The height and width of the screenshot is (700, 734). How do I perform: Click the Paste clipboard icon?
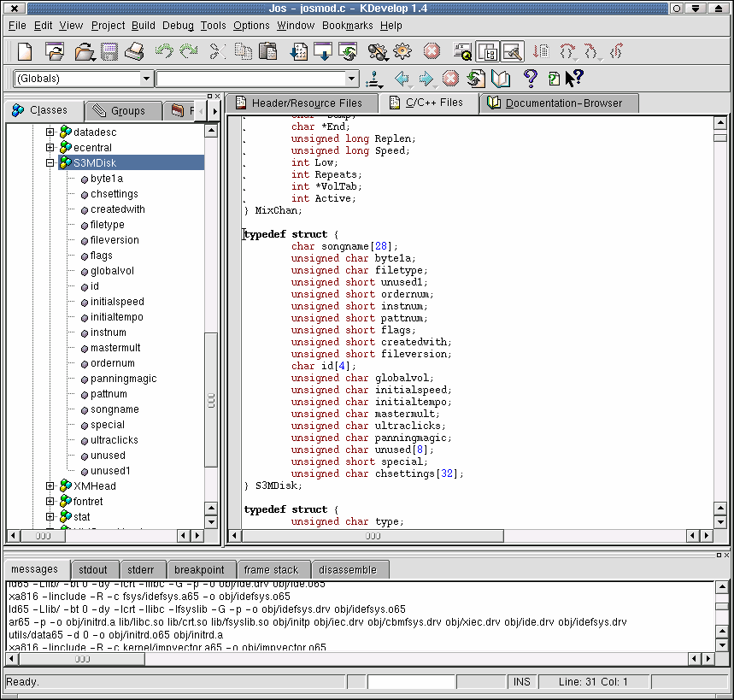point(268,51)
